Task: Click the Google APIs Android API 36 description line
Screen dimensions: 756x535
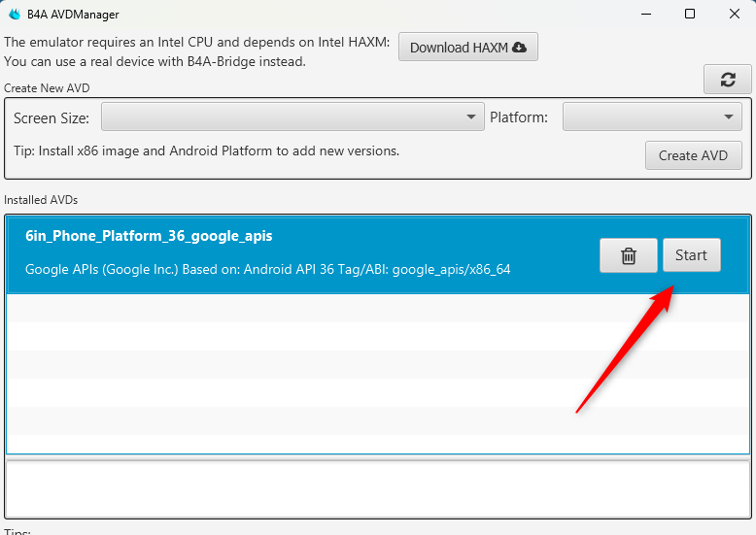Action: pyautogui.click(x=267, y=269)
